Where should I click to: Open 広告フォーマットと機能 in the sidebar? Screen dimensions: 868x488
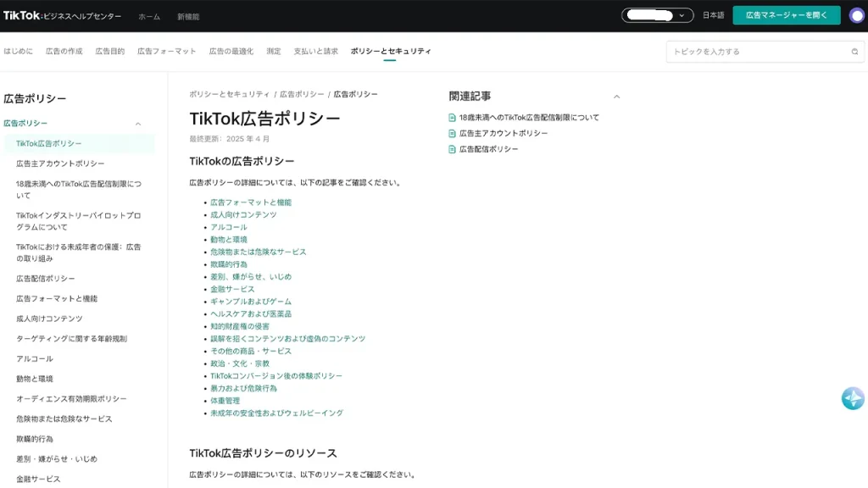(x=57, y=299)
